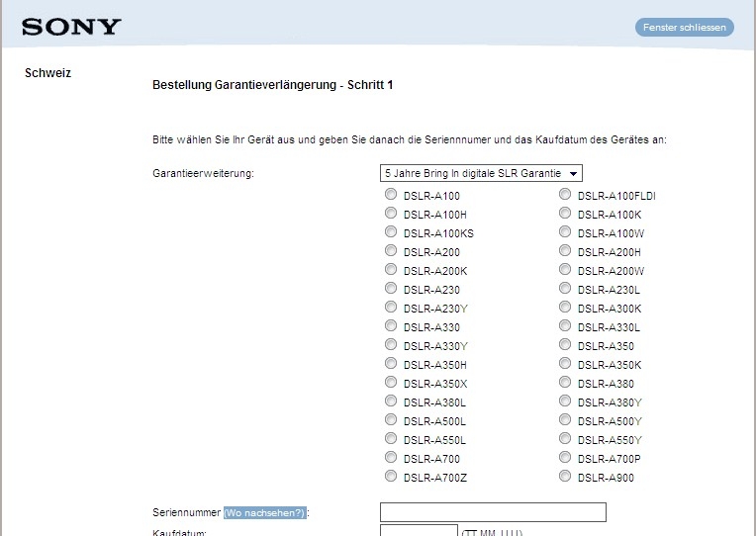This screenshot has height=536, width=756.
Task: Click the Bestellung Garantieverlängerung - Schritt 1 heading
Action: [x=272, y=85]
